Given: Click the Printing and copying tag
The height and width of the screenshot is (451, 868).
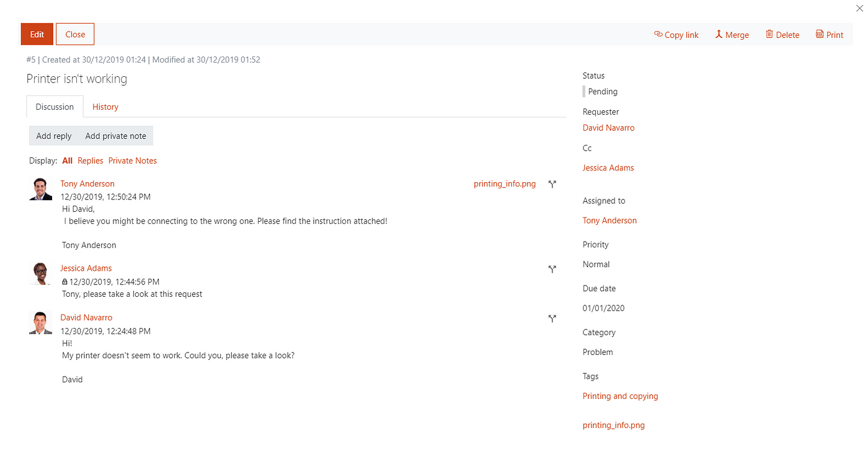Looking at the screenshot, I should (x=621, y=396).
